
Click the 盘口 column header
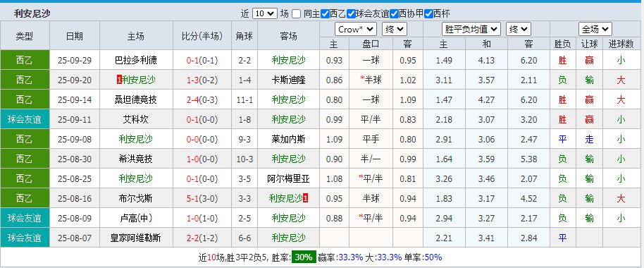click(x=371, y=44)
